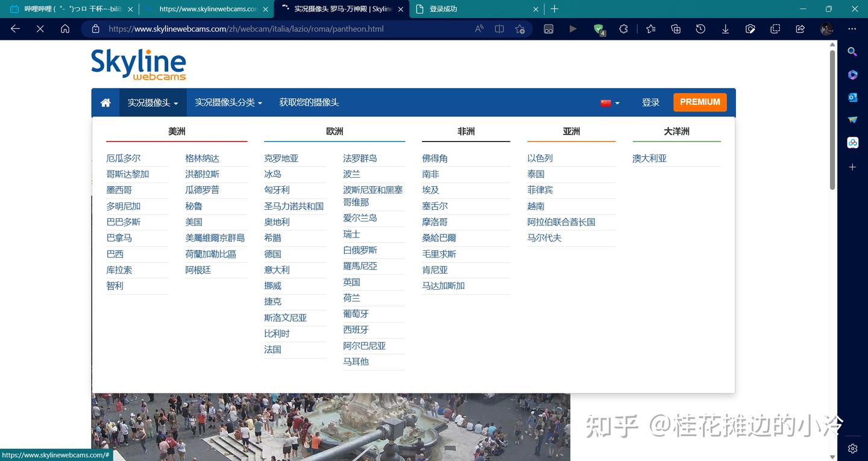Launch the Web Capture screenshot tool
The height and width of the screenshot is (461, 868).
tap(750, 28)
